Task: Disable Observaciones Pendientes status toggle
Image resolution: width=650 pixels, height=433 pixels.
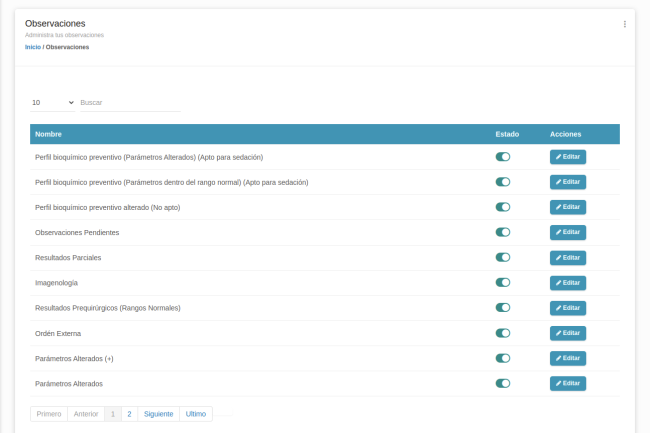Action: point(503,232)
